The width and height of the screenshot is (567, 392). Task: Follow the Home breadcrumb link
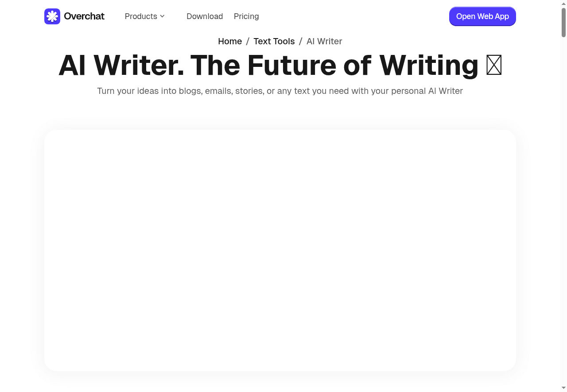pos(230,41)
